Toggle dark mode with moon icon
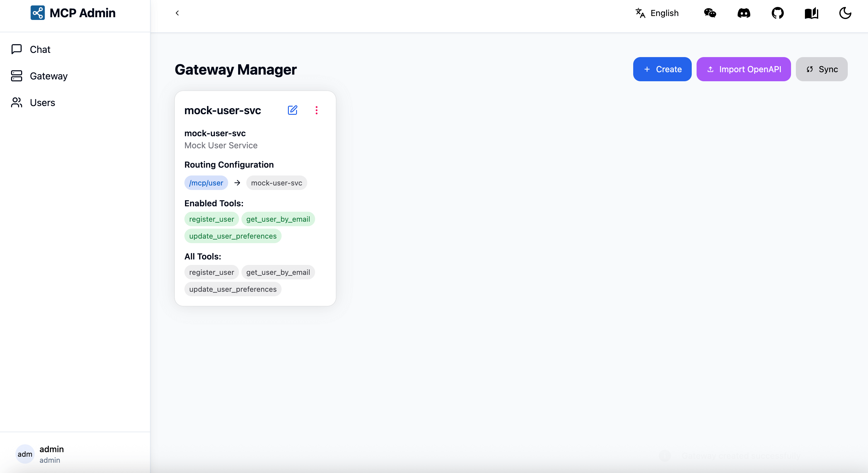Screen dimensions: 868x473 pos(845,13)
